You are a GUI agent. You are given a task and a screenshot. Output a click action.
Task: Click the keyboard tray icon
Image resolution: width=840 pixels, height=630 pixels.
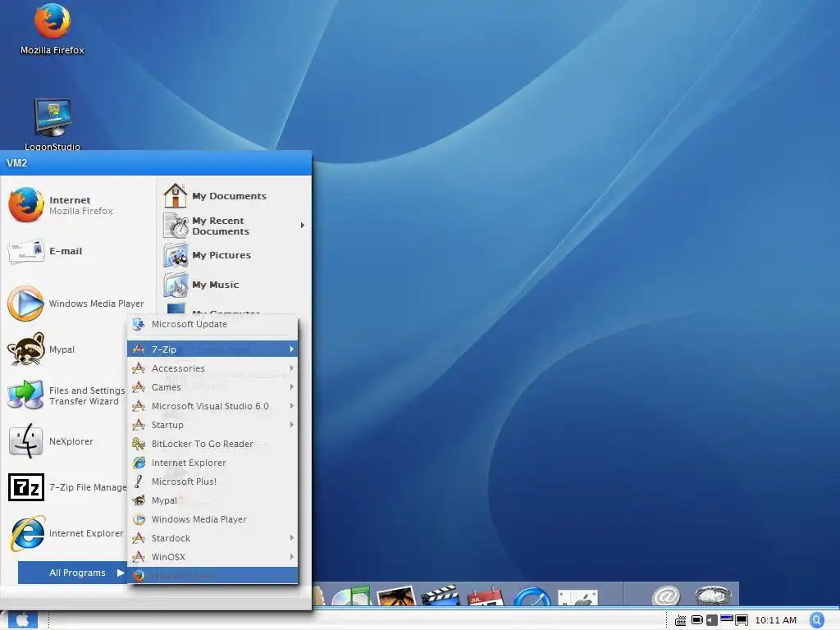(x=680, y=621)
